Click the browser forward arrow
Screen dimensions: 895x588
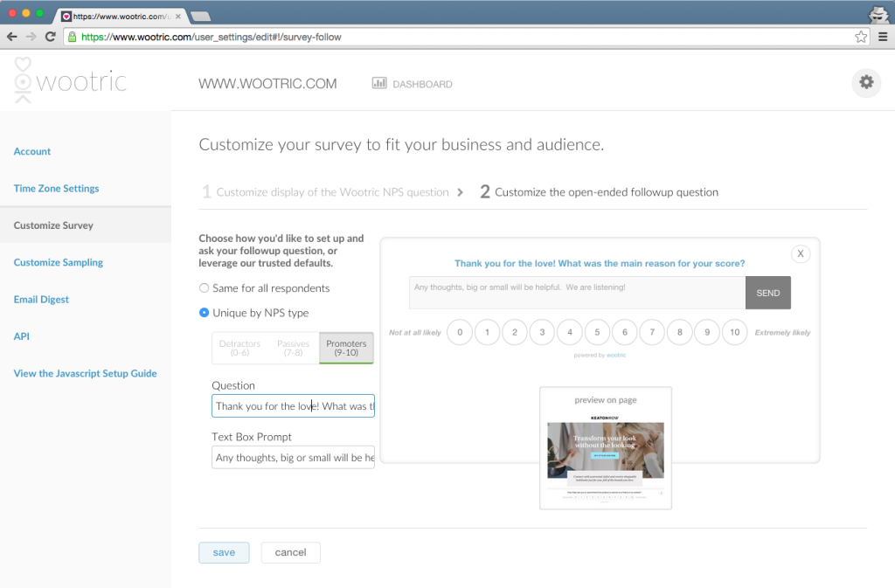click(x=31, y=37)
